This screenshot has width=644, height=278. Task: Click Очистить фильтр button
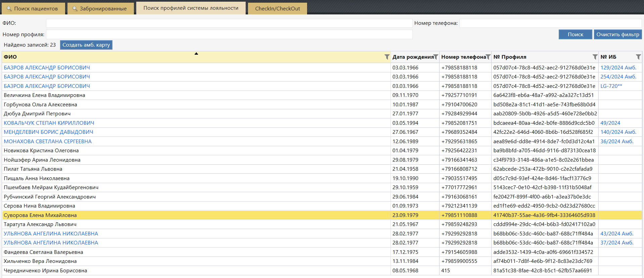tap(617, 35)
